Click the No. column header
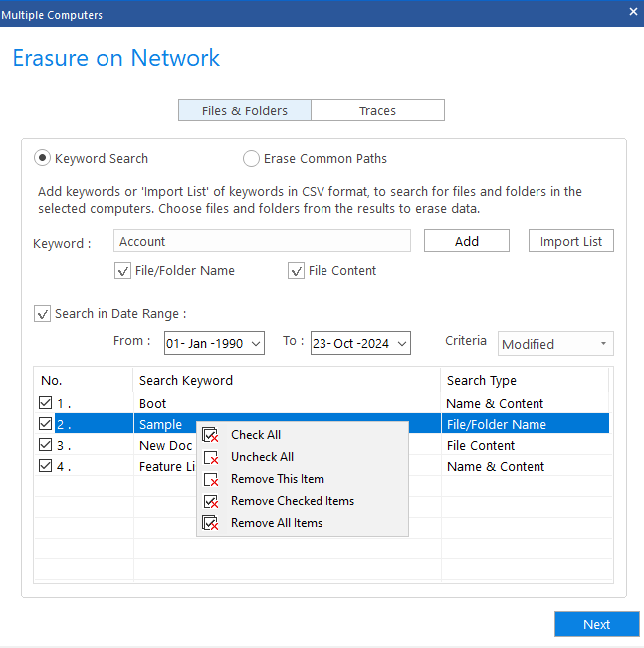The image size is (644, 648). point(84,380)
